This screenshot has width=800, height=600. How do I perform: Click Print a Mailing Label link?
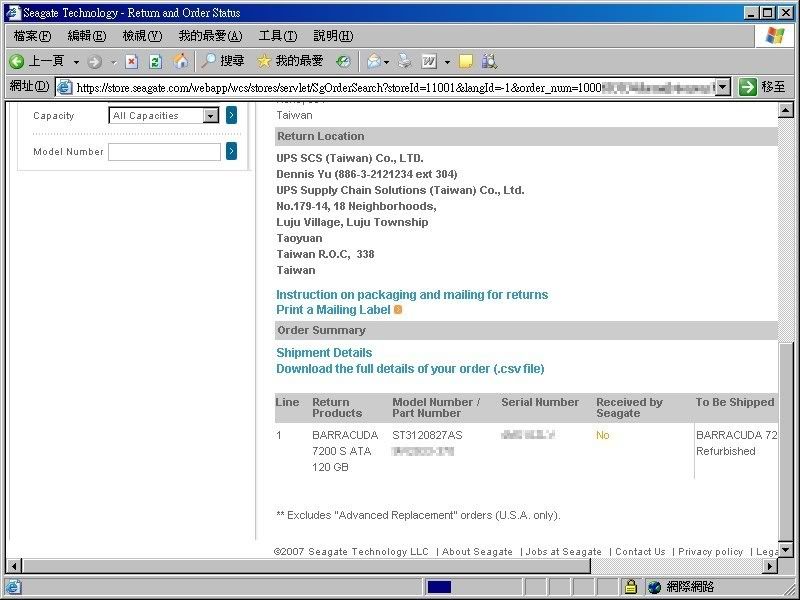[333, 310]
